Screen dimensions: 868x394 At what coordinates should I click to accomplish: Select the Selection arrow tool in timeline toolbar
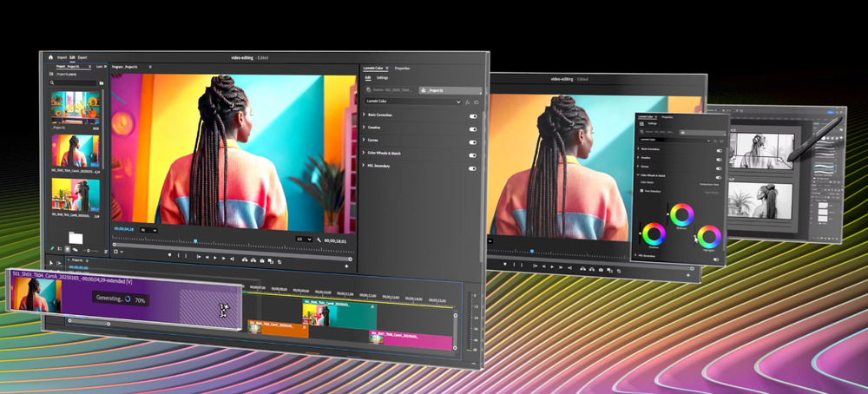(51, 263)
